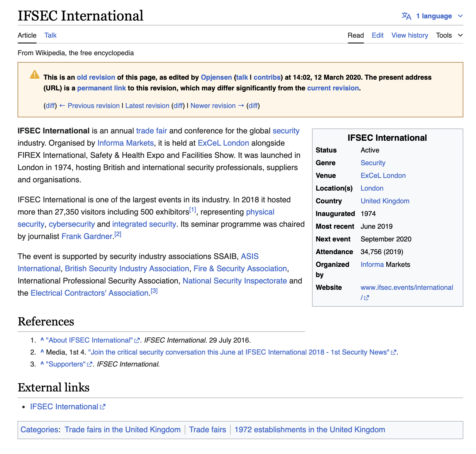Click the warning triangle icon

click(34, 75)
